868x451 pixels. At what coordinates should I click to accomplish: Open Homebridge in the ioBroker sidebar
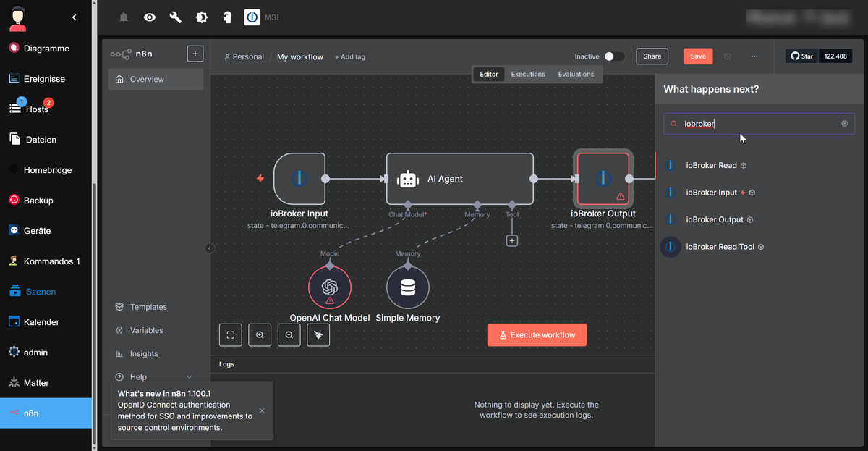46,170
